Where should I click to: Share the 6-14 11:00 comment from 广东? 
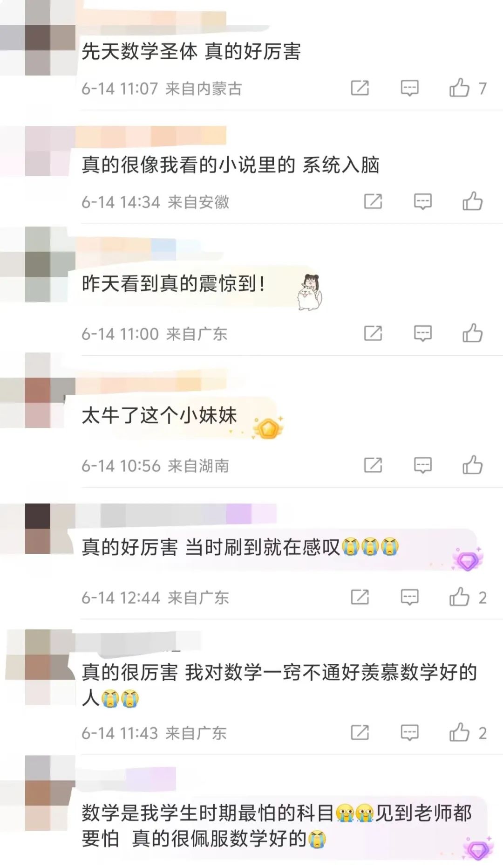(x=373, y=333)
